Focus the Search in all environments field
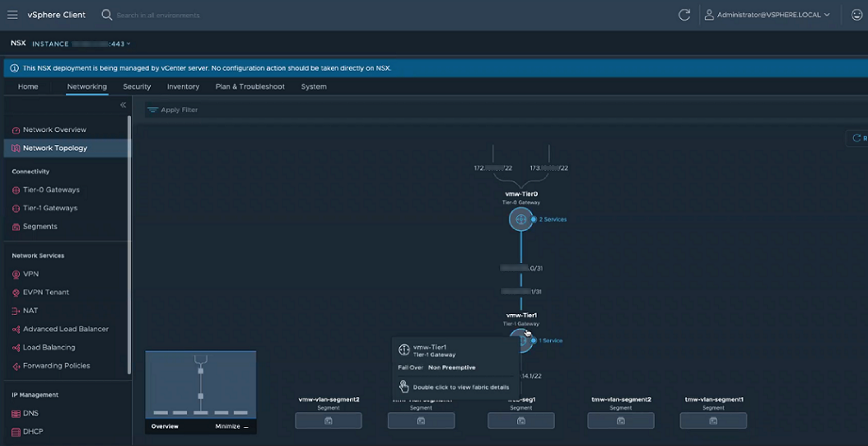This screenshot has width=868, height=446. tap(158, 15)
